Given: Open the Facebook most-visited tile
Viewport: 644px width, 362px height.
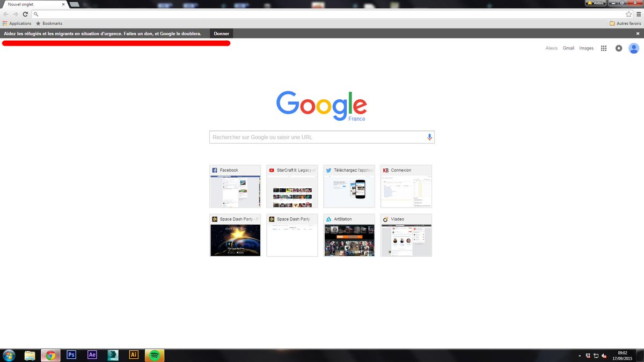Looking at the screenshot, I should tap(235, 186).
